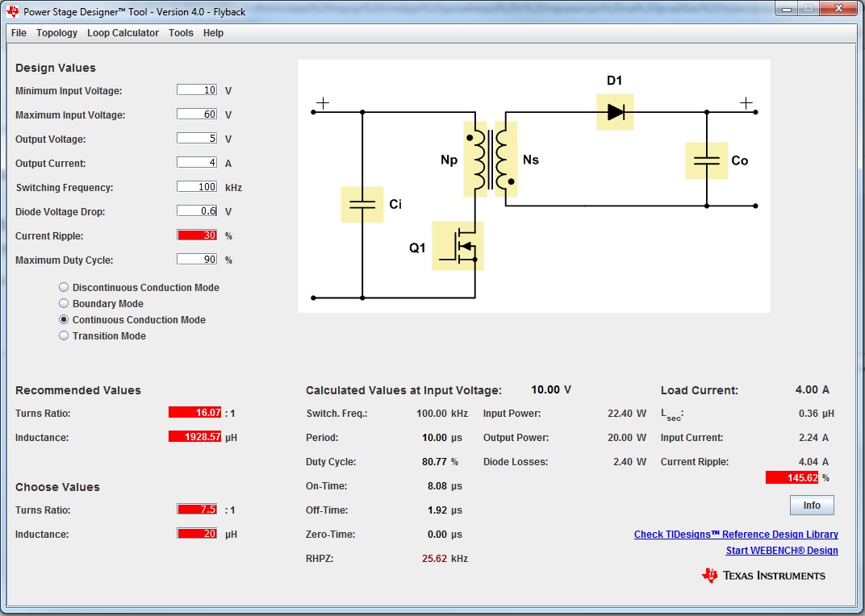This screenshot has width=865, height=616.
Task: Open Check TIDesigns Reference Design Library link
Action: click(736, 535)
